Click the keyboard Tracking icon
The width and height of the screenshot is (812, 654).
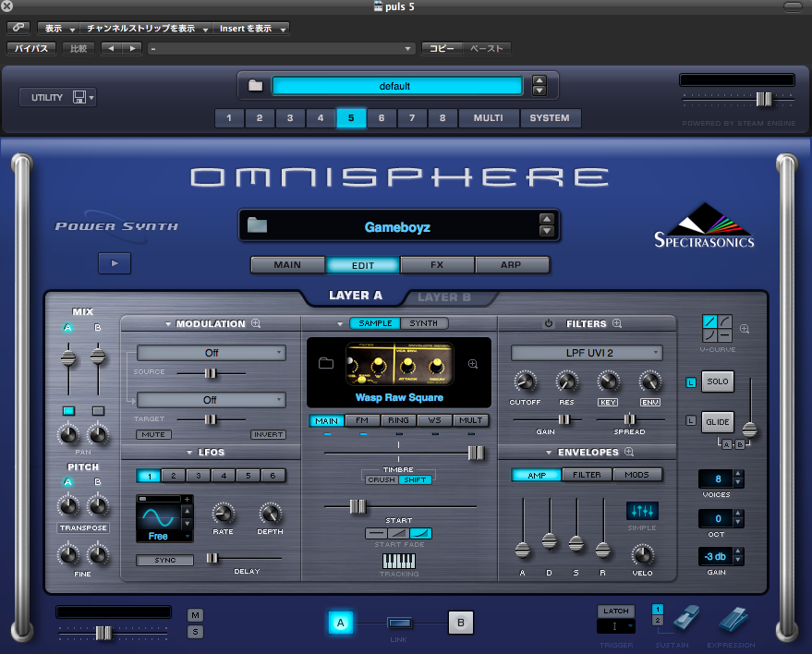[x=399, y=561]
